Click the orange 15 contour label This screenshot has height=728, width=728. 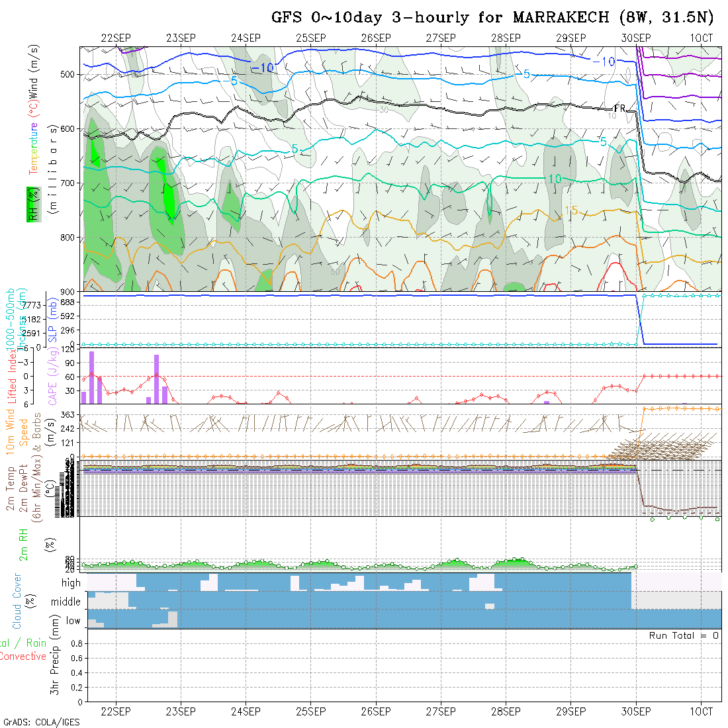571,210
